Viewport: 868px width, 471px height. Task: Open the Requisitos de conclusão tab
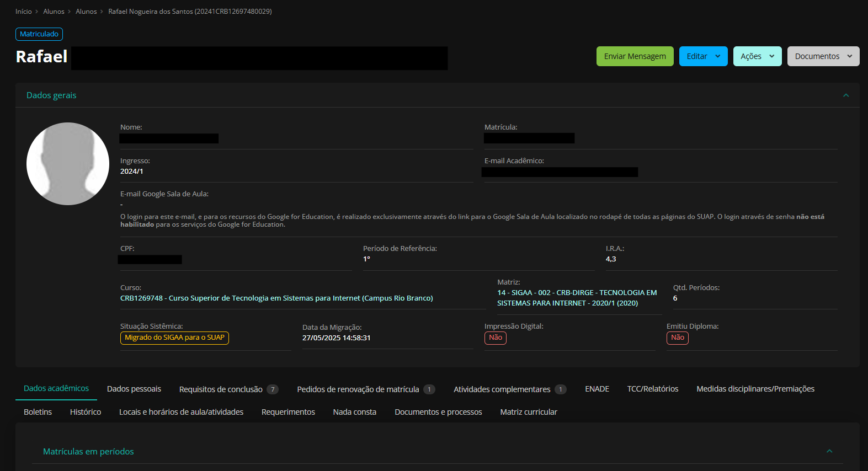pyautogui.click(x=221, y=389)
